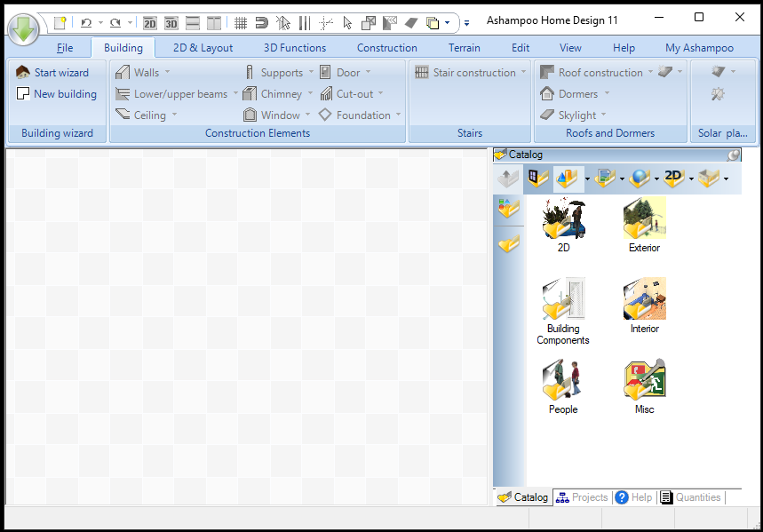This screenshot has width=763, height=532.
Task: Toggle the grid display icon
Action: click(241, 23)
